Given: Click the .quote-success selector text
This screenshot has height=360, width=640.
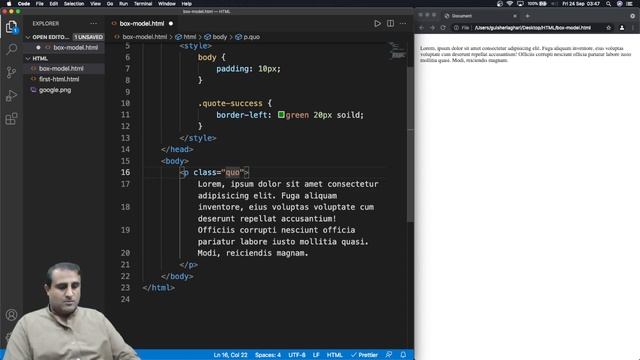Looking at the screenshot, I should click(230, 103).
